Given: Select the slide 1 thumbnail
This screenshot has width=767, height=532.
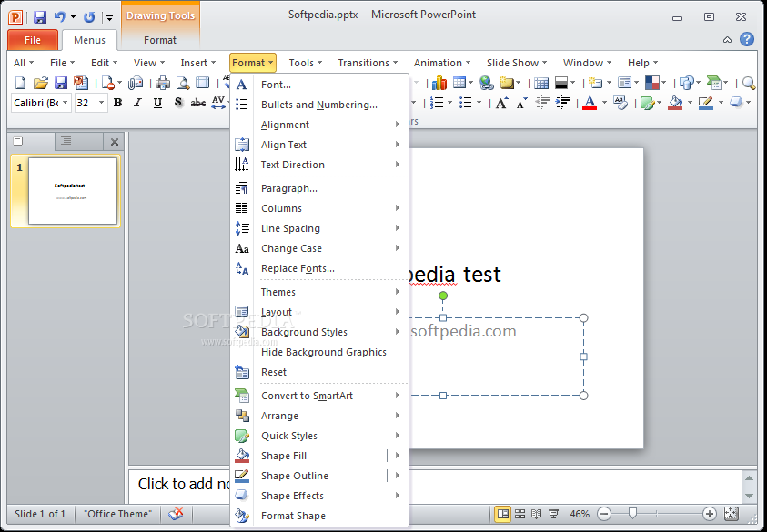Looking at the screenshot, I should coord(73,191).
